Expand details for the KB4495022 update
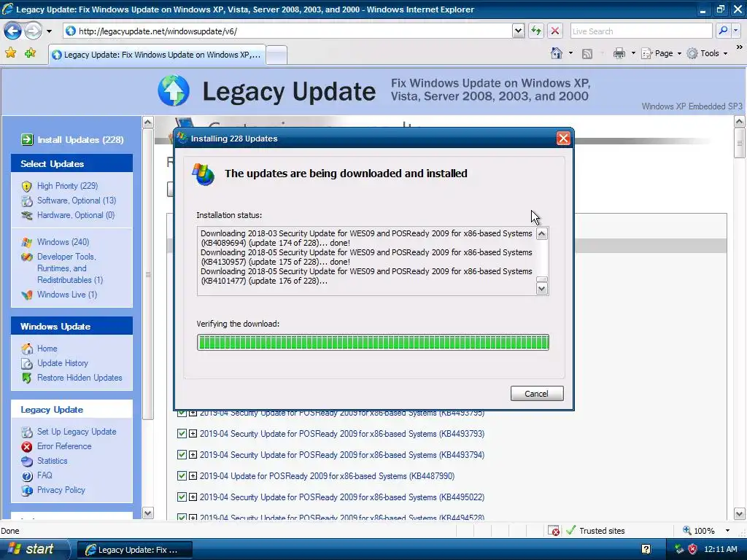747x560 pixels. coord(193,497)
